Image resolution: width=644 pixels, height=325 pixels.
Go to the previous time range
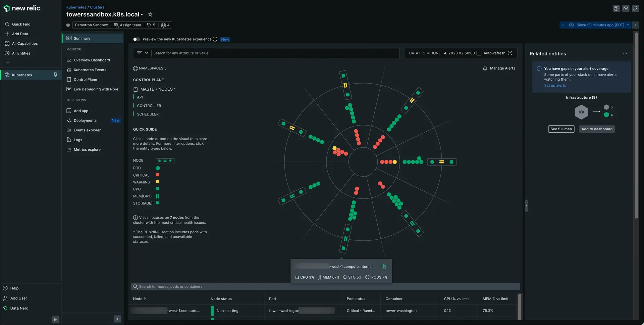(x=563, y=25)
